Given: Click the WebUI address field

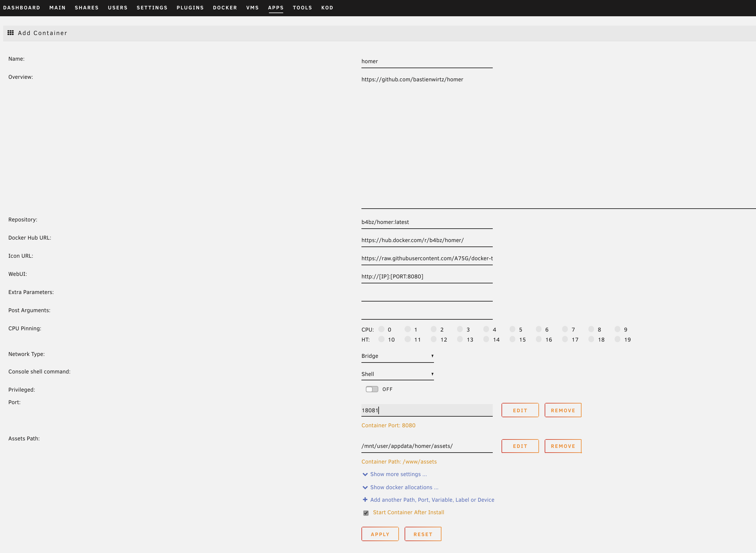Looking at the screenshot, I should coord(426,276).
